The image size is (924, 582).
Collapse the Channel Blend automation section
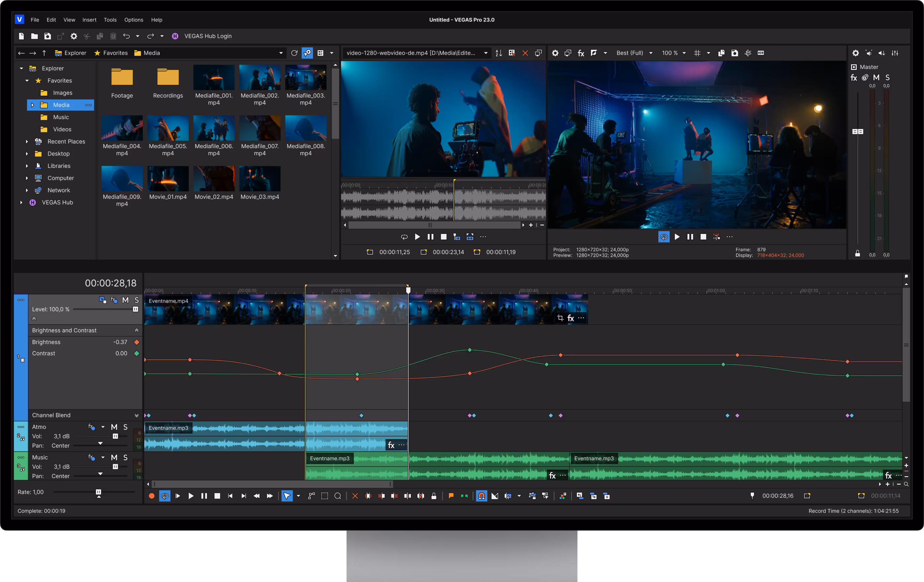[x=137, y=415]
